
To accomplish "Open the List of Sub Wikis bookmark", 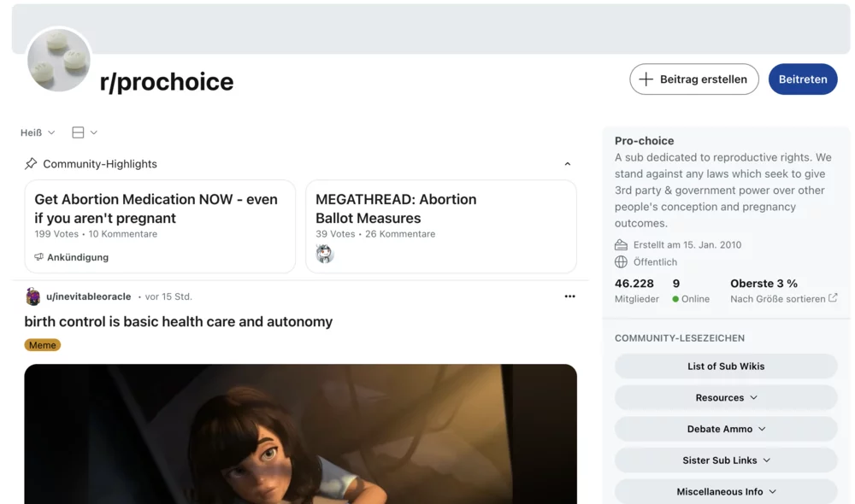I will click(x=725, y=366).
